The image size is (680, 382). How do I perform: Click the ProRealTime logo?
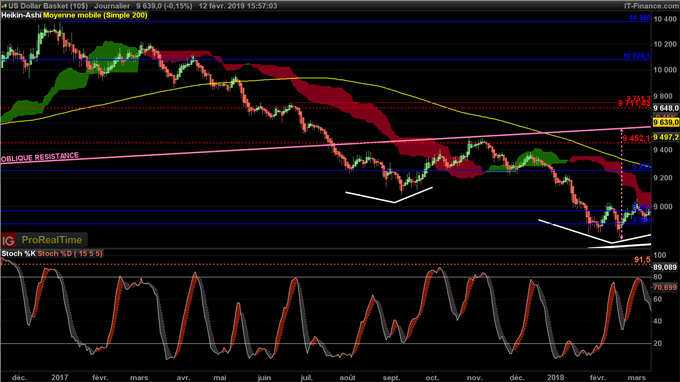point(52,240)
